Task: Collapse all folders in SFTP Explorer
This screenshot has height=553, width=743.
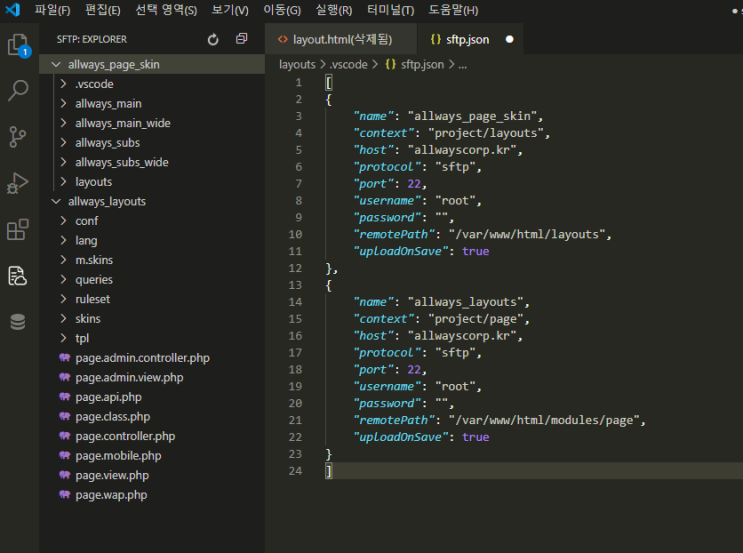Action: click(242, 39)
